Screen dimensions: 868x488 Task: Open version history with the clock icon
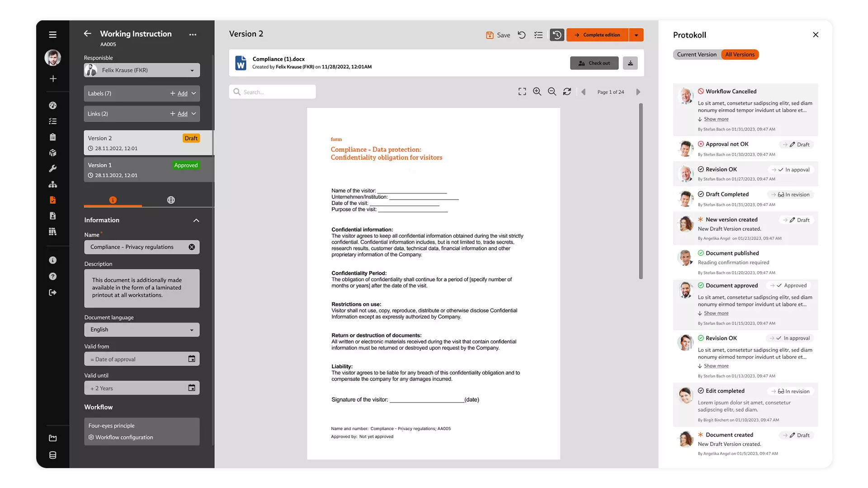[557, 35]
